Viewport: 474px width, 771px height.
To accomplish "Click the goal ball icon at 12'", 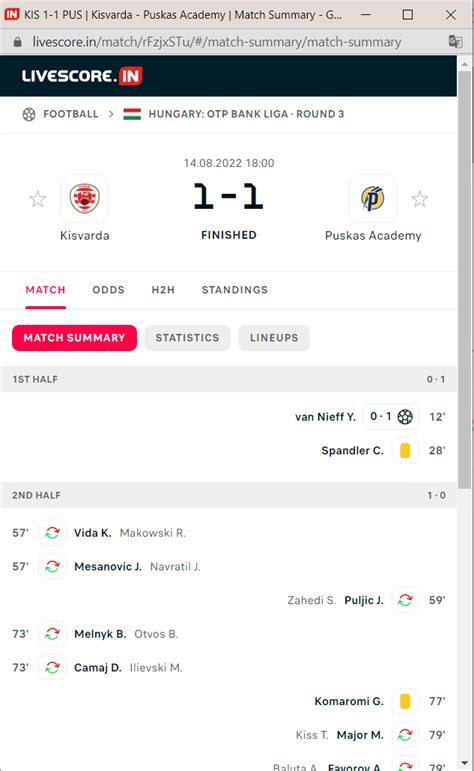I will point(405,416).
